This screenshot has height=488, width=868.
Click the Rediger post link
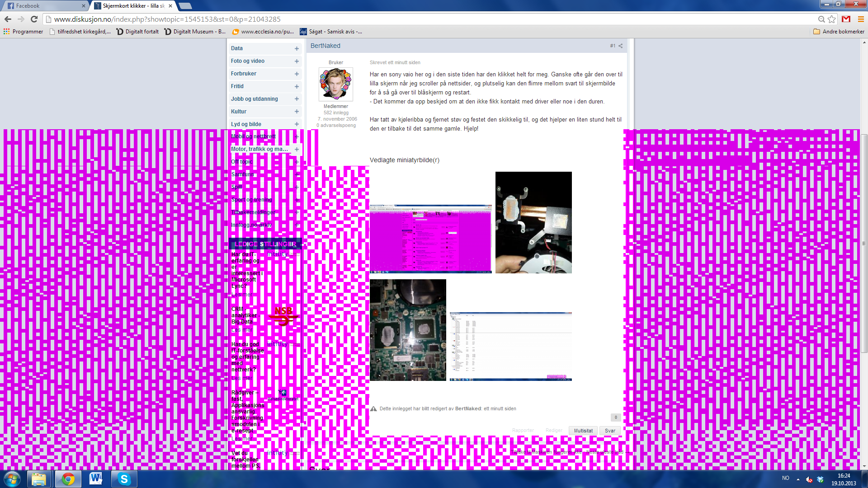pos(554,431)
